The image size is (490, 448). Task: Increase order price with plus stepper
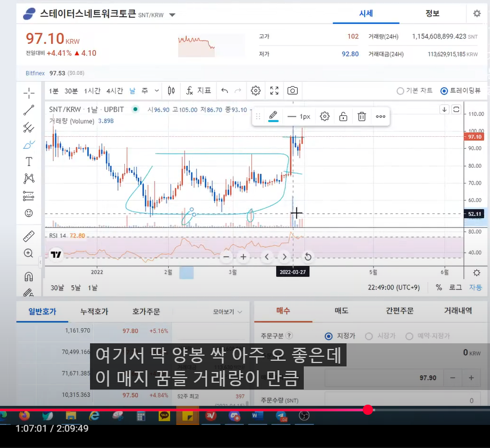[471, 378]
